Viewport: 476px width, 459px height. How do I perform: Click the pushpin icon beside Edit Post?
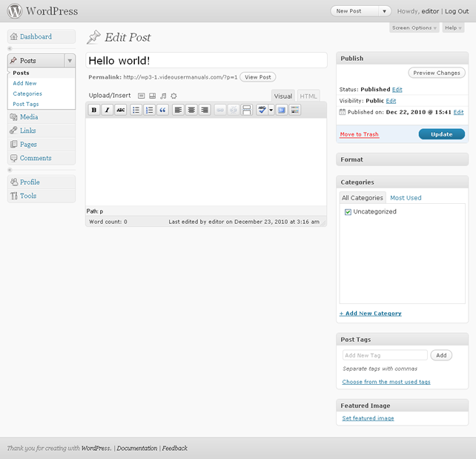point(93,37)
